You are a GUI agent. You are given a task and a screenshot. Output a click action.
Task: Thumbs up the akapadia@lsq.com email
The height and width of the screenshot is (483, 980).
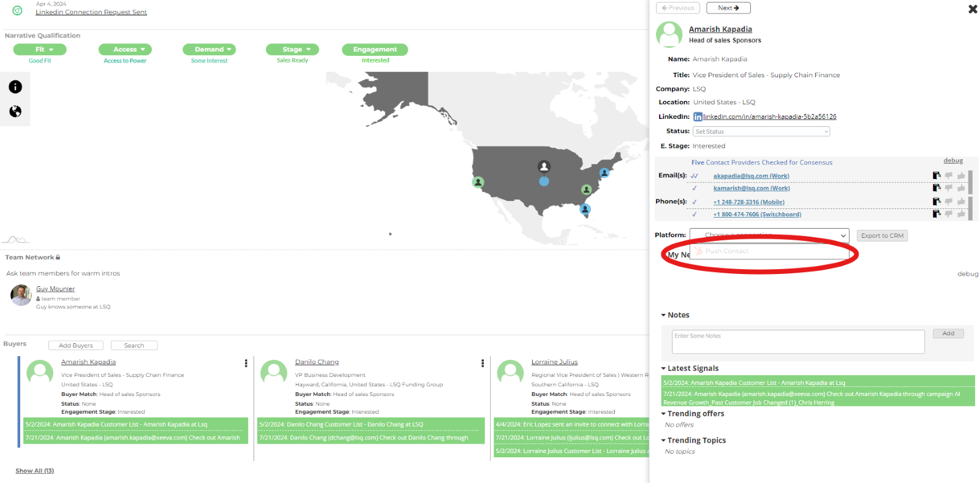coord(961,176)
